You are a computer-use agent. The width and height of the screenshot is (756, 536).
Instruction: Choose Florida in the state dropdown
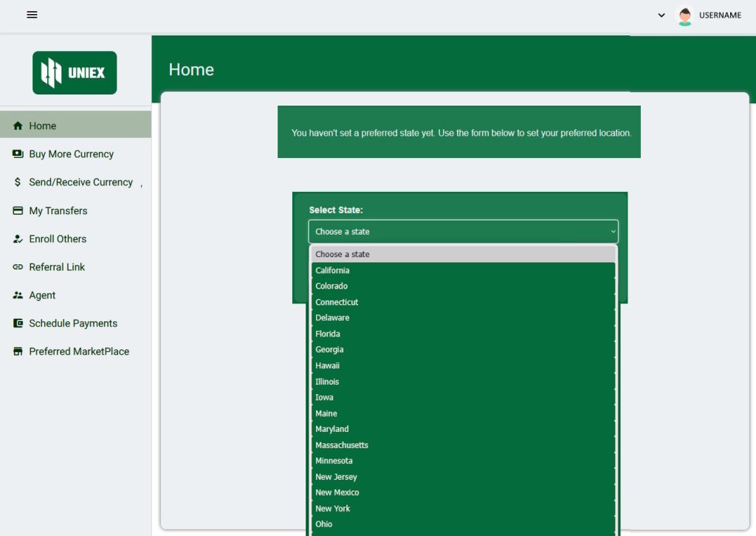point(328,334)
